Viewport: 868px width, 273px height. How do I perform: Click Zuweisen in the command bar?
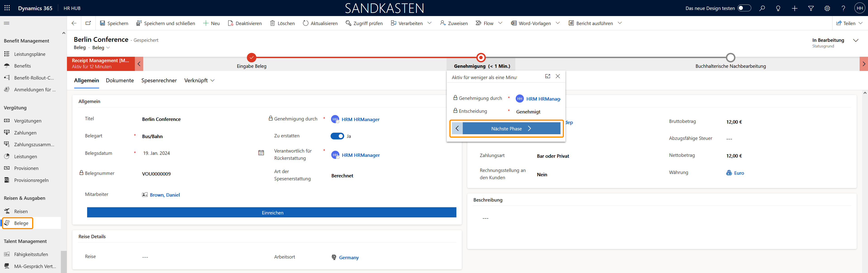(x=454, y=23)
